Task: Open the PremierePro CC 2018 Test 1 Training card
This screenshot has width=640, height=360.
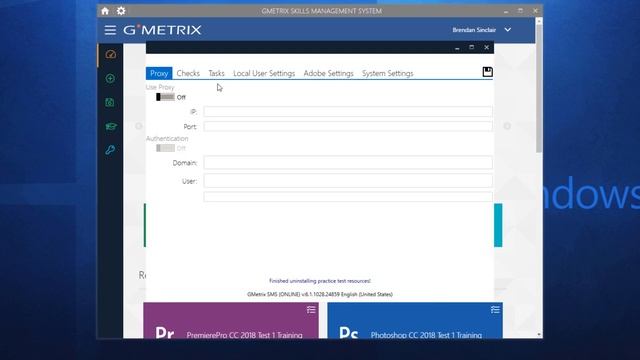Action: [x=231, y=320]
